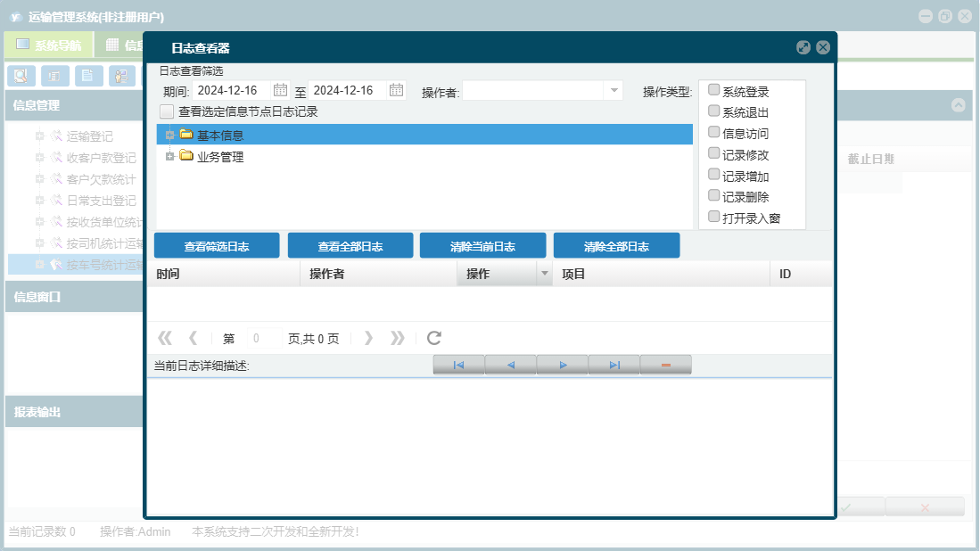
Task: Expand the 日常支出登记 node in sidebar
Action: (39, 200)
